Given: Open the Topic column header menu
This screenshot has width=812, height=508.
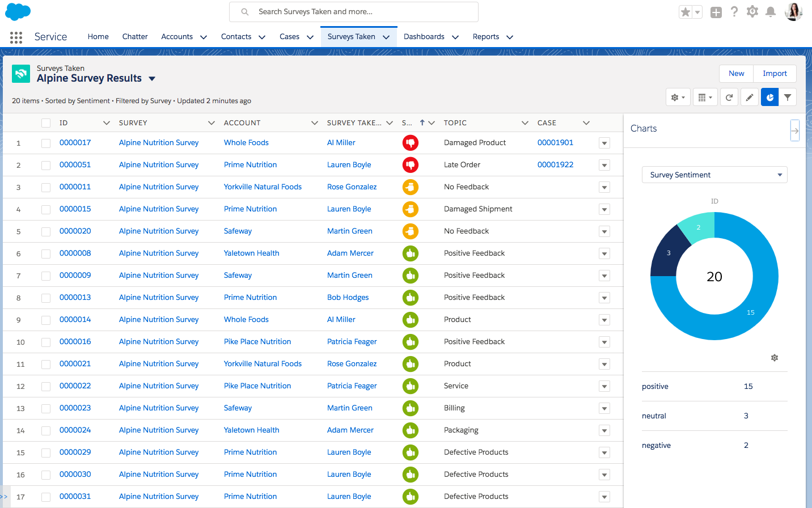Looking at the screenshot, I should pyautogui.click(x=525, y=123).
